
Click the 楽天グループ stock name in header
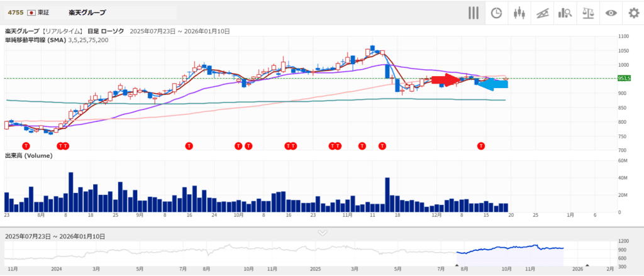[87, 13]
